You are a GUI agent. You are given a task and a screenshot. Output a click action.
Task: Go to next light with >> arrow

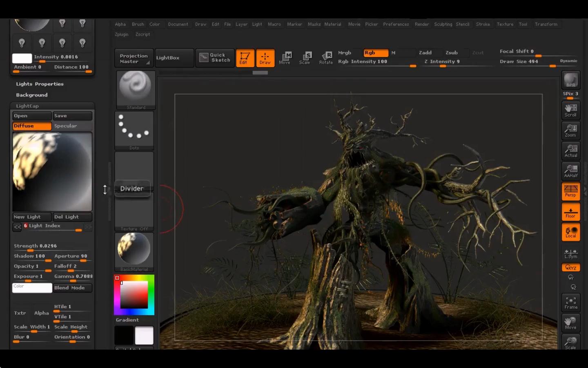(88, 227)
